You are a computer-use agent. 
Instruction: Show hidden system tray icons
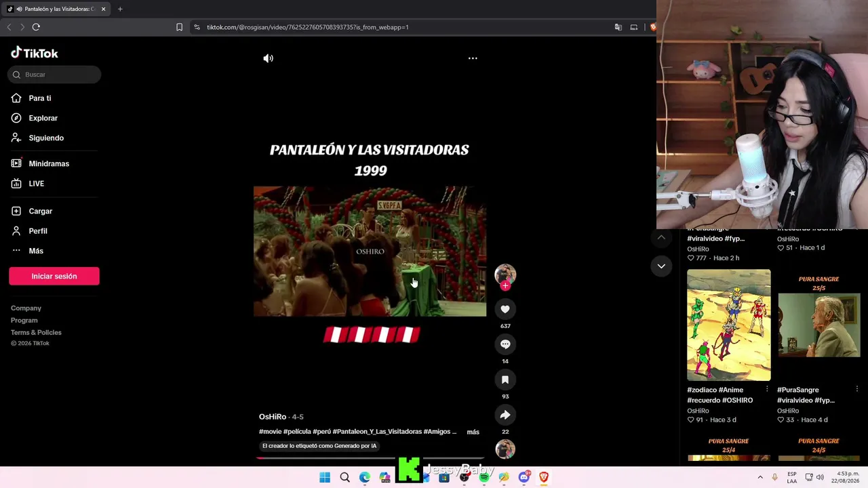[x=760, y=477]
